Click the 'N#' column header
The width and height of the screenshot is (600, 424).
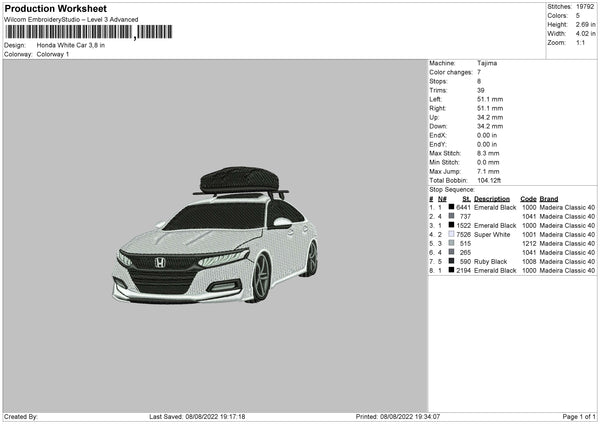442,199
